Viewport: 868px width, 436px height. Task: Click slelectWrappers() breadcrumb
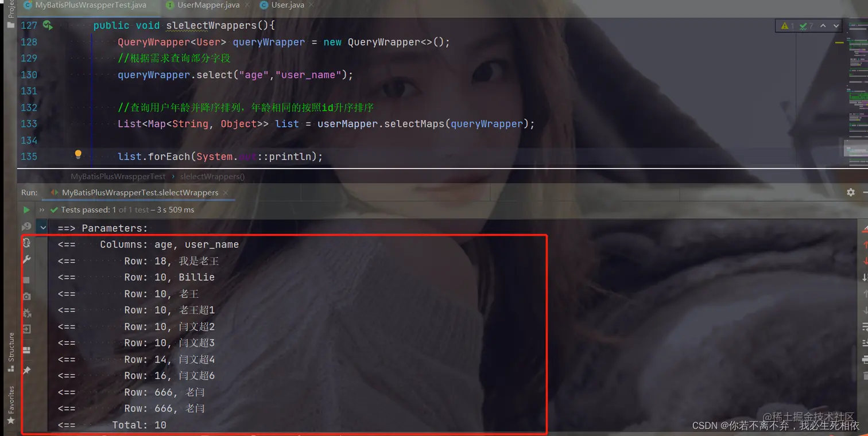tap(212, 176)
